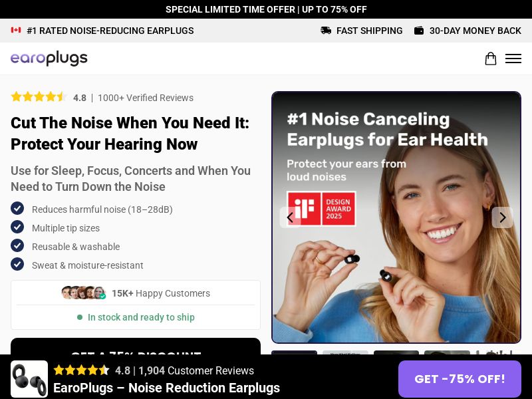Click the earoplugs logo
This screenshot has width=532, height=399.
(x=49, y=59)
